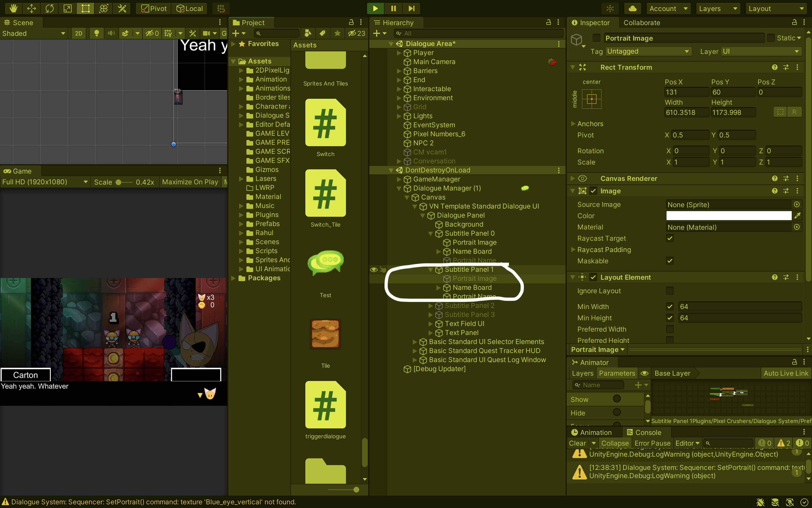Open Rect Transform help icon
This screenshot has width=812, height=508.
click(x=775, y=67)
